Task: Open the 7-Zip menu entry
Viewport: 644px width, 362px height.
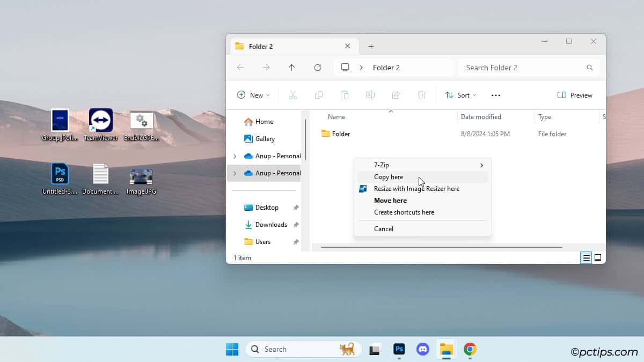Action: pos(422,165)
